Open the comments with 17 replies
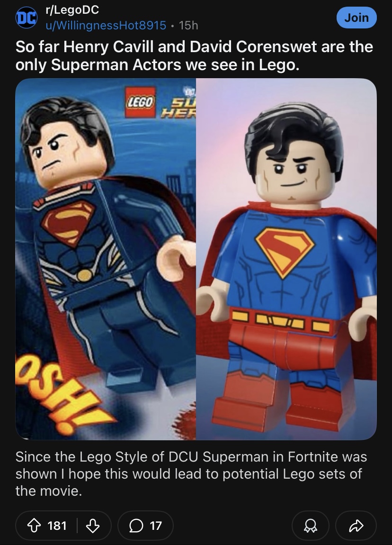The image size is (392, 545). click(x=145, y=526)
